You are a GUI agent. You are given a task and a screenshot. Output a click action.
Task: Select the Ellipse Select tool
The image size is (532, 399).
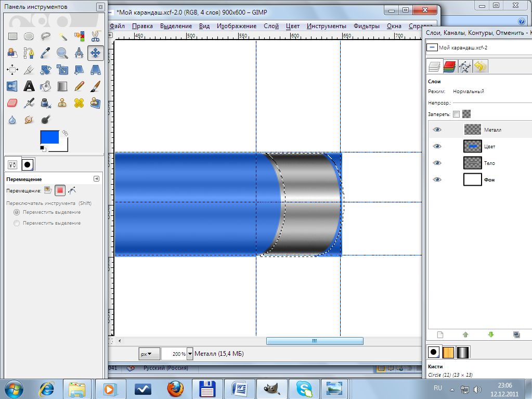pos(29,36)
